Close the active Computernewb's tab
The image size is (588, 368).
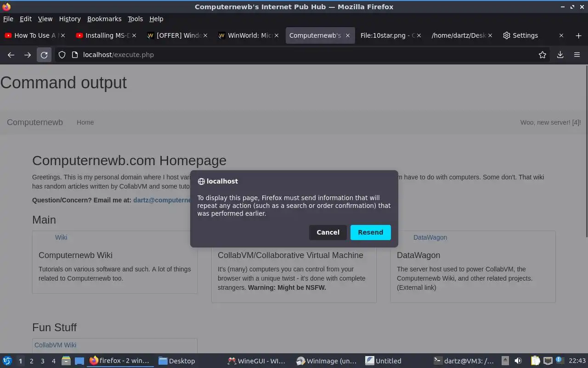(x=348, y=35)
